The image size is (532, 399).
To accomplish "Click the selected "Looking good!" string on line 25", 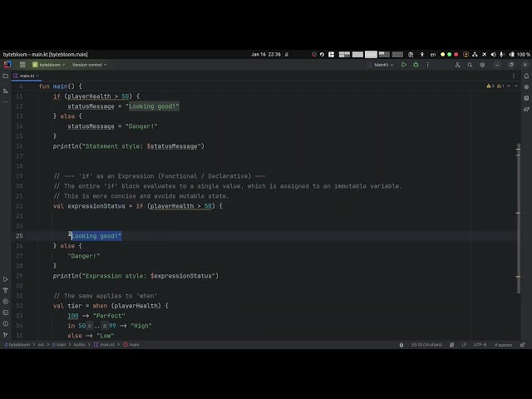I will click(x=95, y=236).
